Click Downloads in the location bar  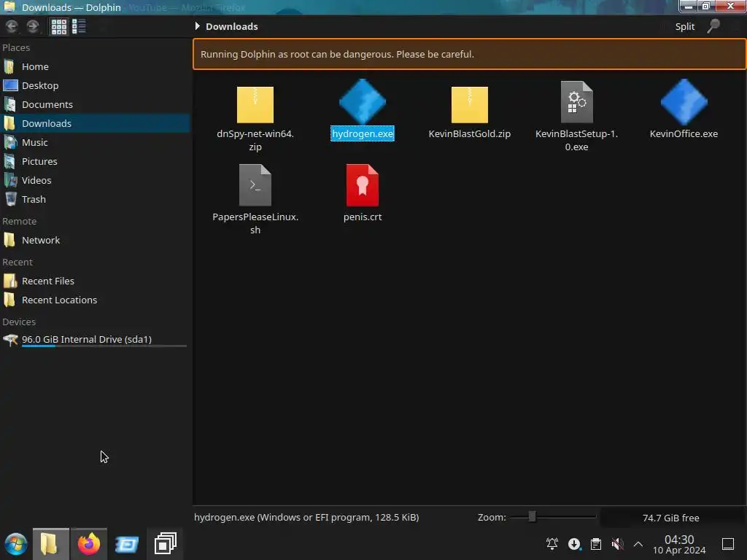coord(231,27)
